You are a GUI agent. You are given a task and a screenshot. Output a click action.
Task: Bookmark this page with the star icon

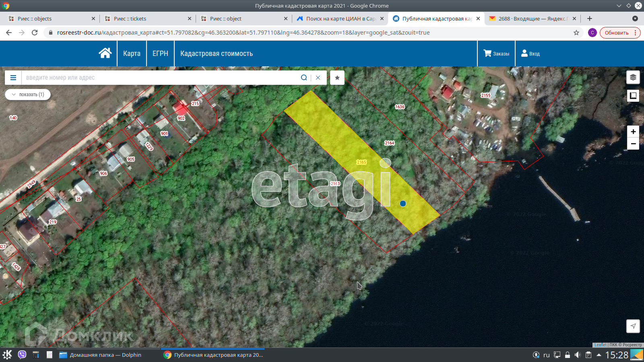576,33
